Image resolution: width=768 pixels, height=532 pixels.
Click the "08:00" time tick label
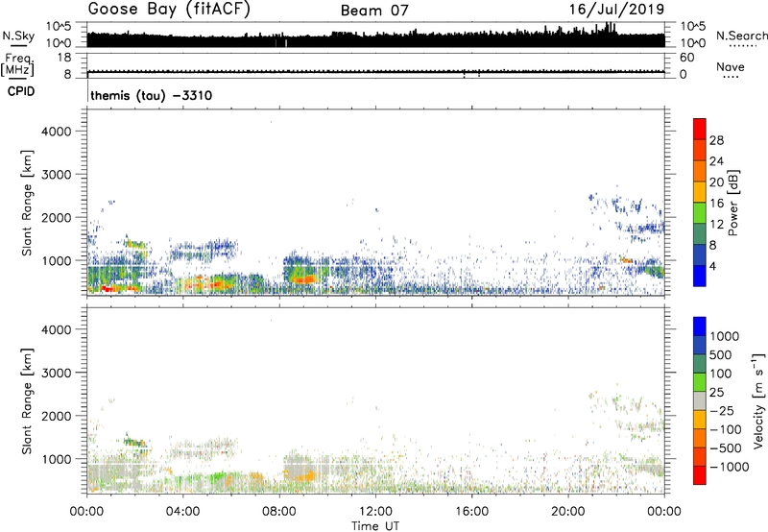(x=279, y=512)
